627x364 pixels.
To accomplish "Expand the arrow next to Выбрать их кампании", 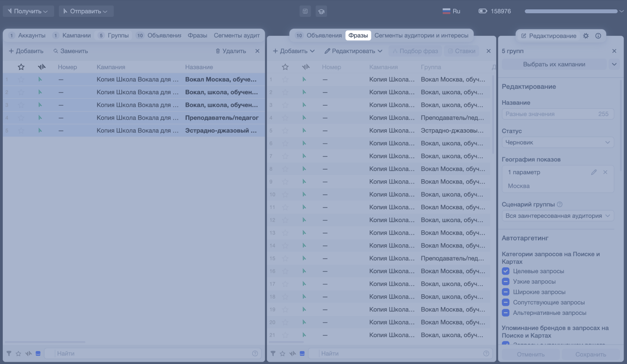I will click(614, 64).
